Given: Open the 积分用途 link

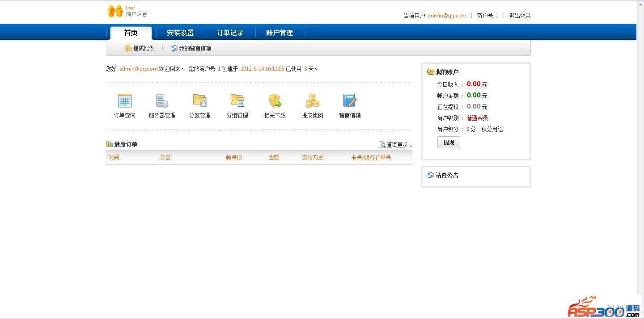Looking at the screenshot, I should (492, 129).
